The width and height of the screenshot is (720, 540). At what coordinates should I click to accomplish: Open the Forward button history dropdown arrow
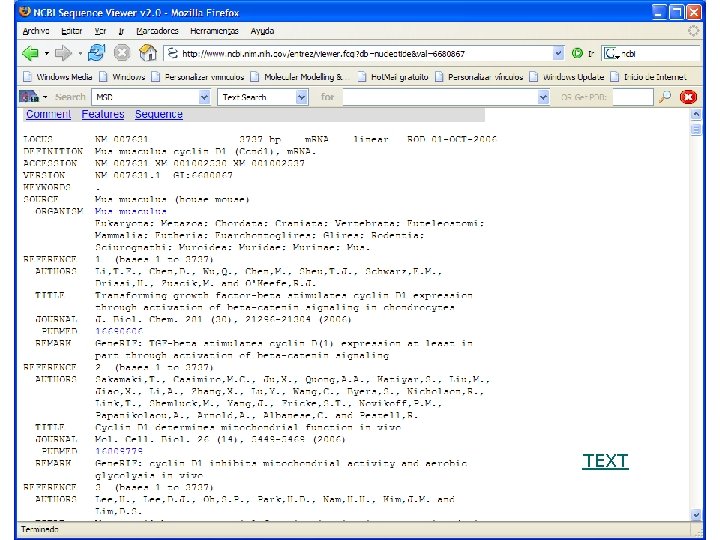pos(80,54)
